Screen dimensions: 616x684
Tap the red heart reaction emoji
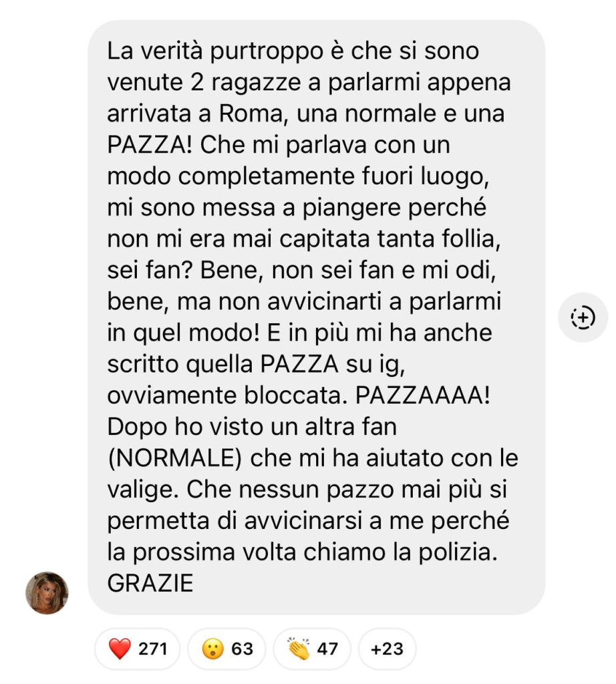120,649
